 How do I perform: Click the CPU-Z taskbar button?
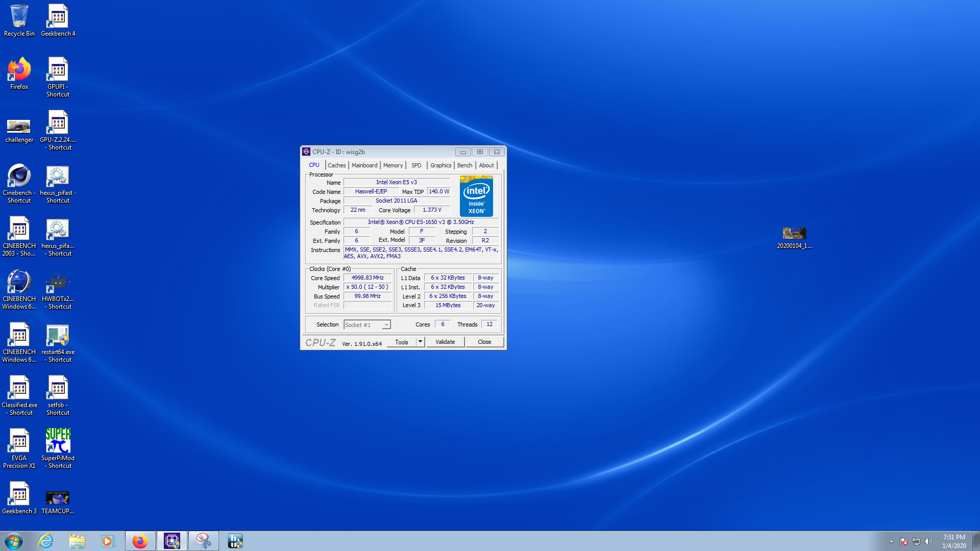[171, 541]
